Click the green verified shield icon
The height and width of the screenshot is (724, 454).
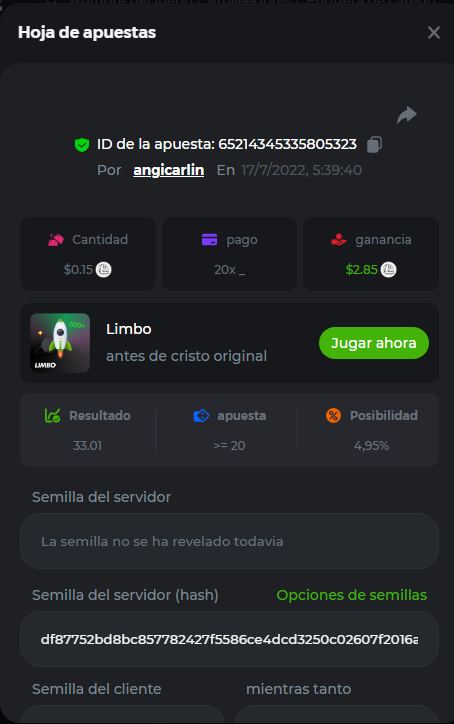(82, 145)
